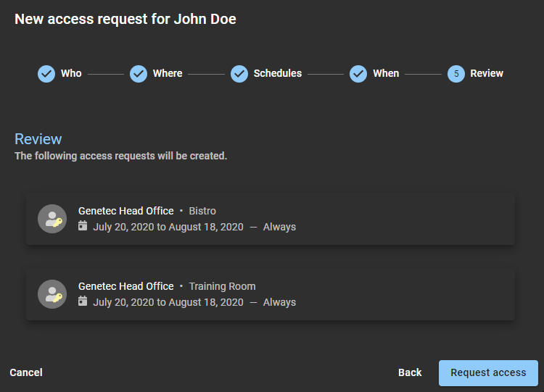Return to the When step label

tap(386, 73)
